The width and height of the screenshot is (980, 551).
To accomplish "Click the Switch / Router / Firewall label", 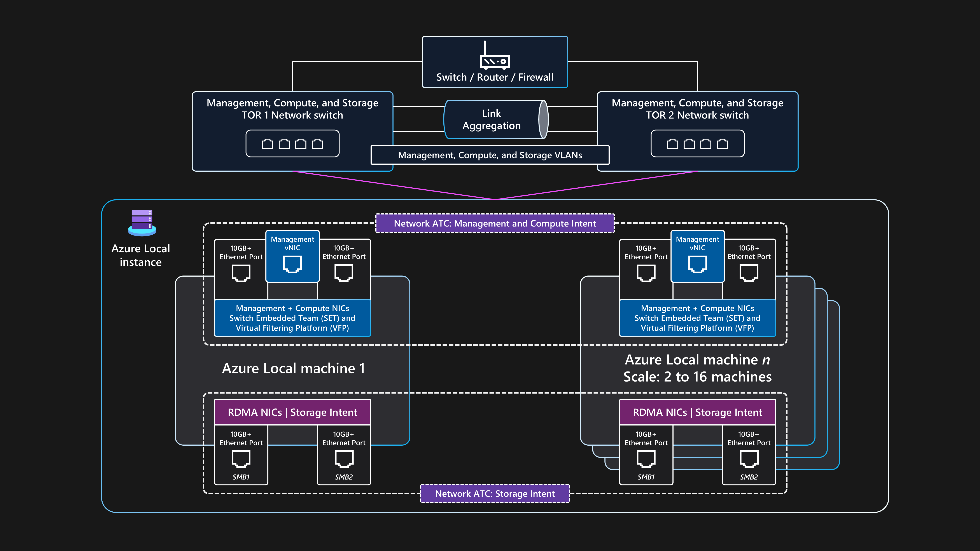I will pyautogui.click(x=495, y=77).
